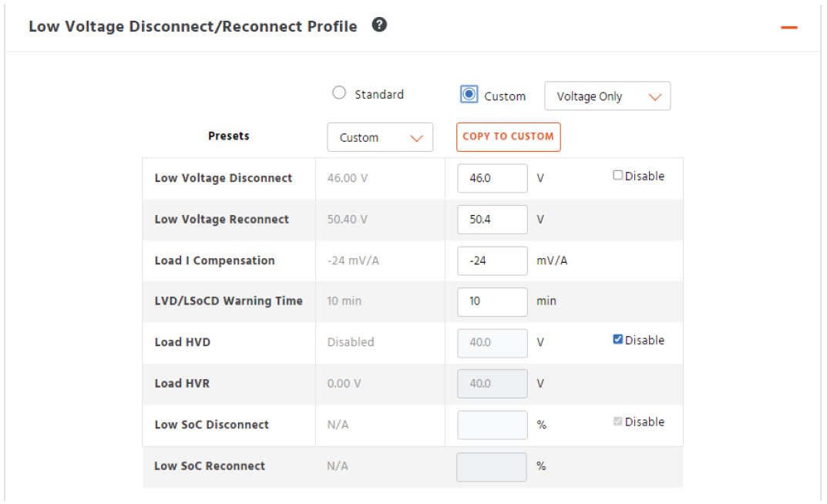Viewport: 827px width, 504px height.
Task: Click the Load HVD voltage input field
Action: click(x=492, y=342)
